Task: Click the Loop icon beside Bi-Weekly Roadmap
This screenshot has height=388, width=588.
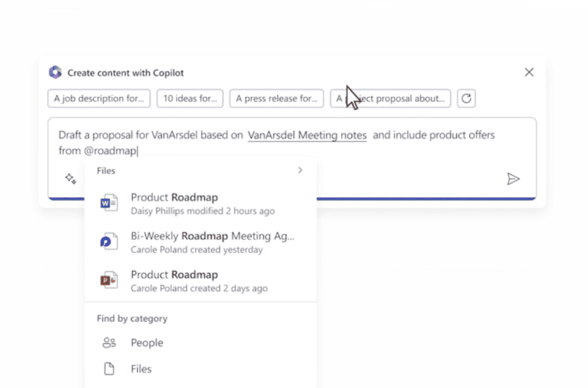Action: pos(109,243)
